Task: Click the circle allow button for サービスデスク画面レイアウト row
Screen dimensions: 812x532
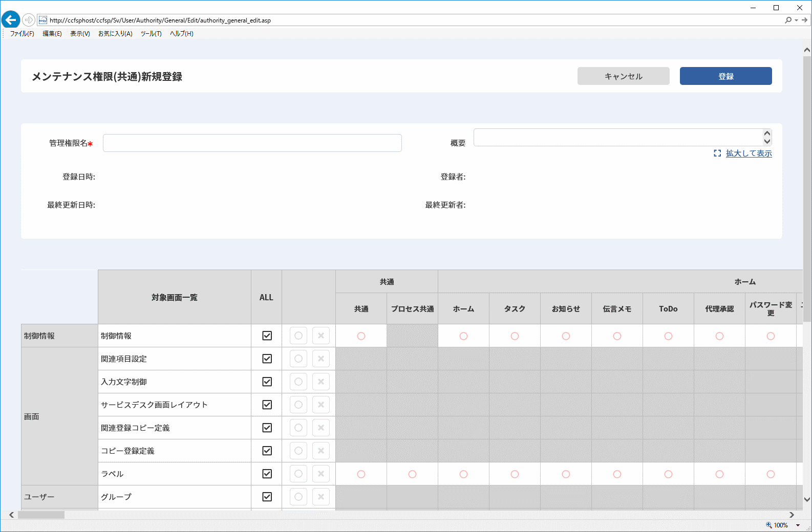Action: [x=298, y=405]
